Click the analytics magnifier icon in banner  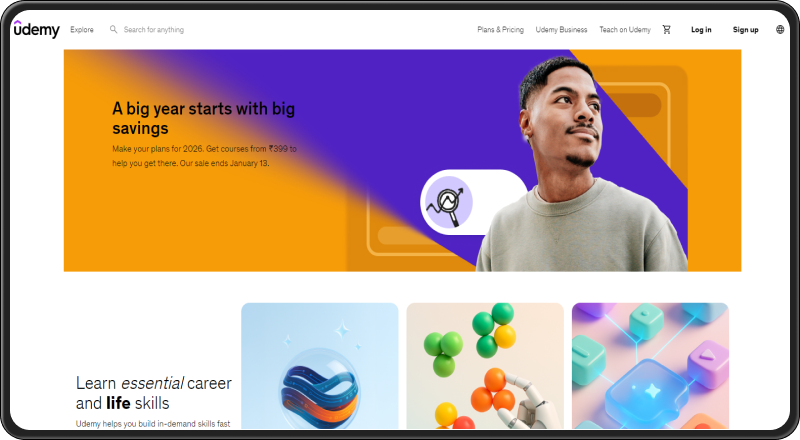click(448, 202)
